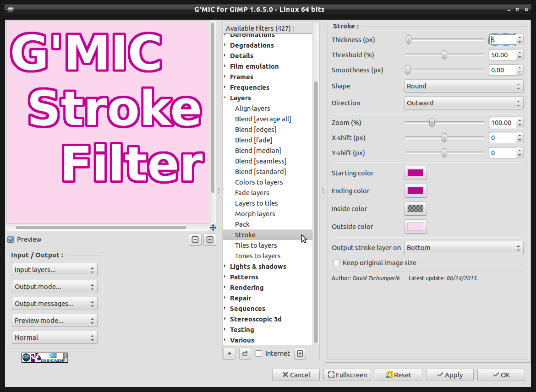
Task: Select the Tones to layers filter
Action: click(x=257, y=256)
